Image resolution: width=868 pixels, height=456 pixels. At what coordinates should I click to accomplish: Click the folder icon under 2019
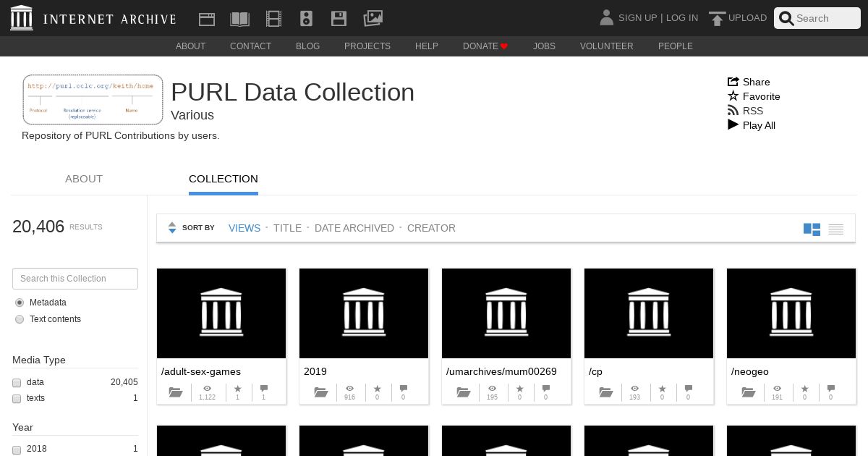click(322, 392)
